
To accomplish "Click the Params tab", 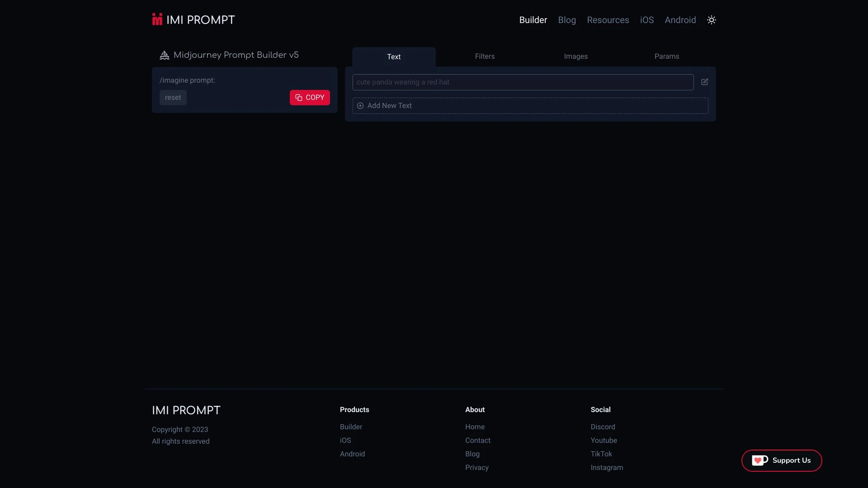I will pos(666,56).
